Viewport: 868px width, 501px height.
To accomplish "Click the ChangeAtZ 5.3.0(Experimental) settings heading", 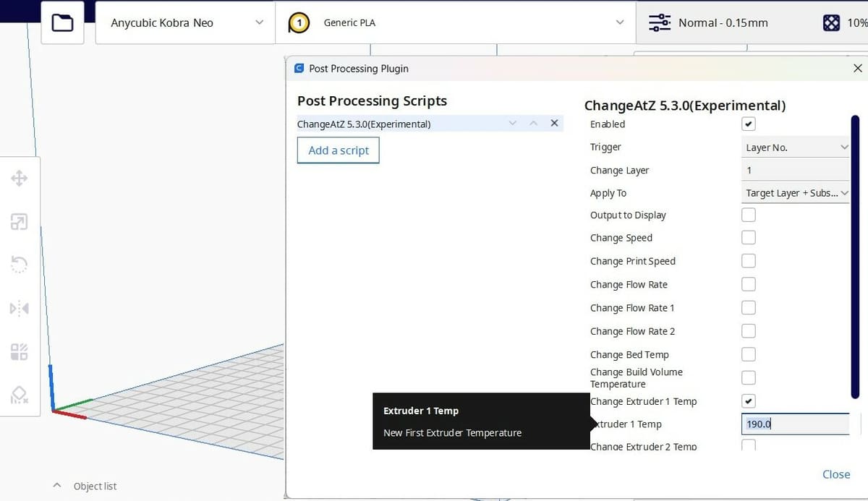I will click(x=685, y=106).
